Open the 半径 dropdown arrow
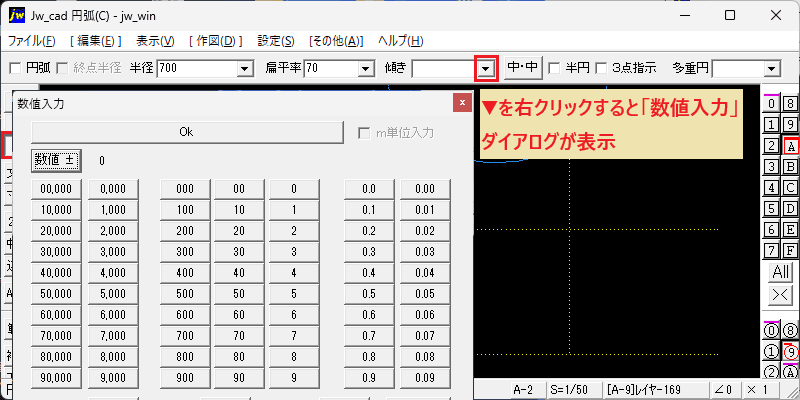 pyautogui.click(x=245, y=68)
